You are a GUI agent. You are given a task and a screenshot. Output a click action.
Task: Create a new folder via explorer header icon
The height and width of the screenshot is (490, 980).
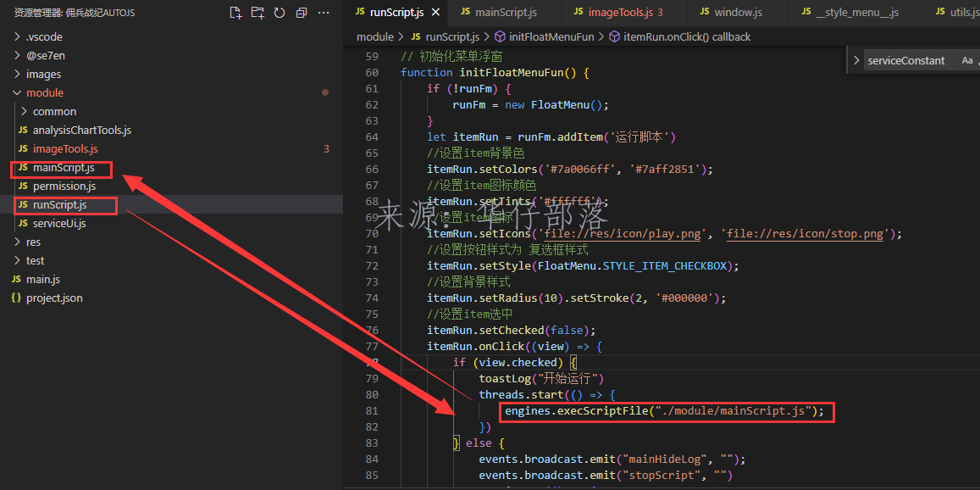pos(257,13)
